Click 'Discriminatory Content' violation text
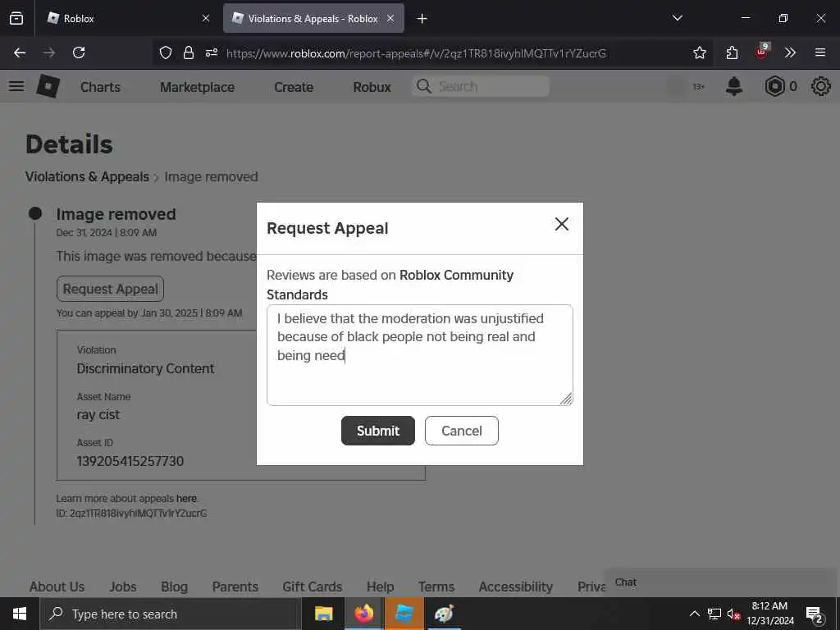This screenshot has width=840, height=630. [x=145, y=368]
